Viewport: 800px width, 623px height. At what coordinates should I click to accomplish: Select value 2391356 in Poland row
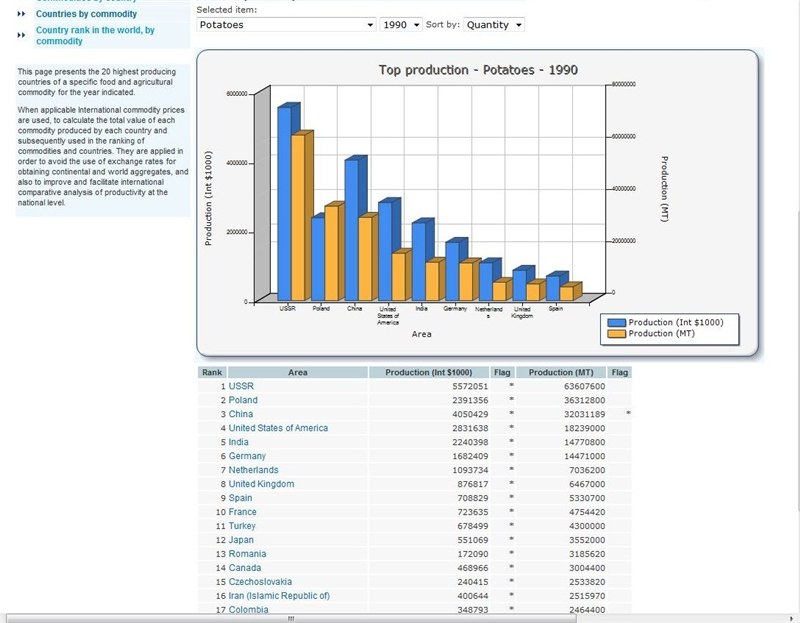coord(470,400)
